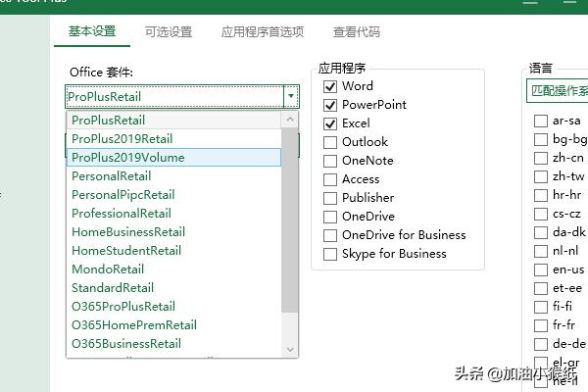Viewport: 588px width, 392px height.
Task: Select HomeStudentRetail suite option
Action: tap(126, 251)
